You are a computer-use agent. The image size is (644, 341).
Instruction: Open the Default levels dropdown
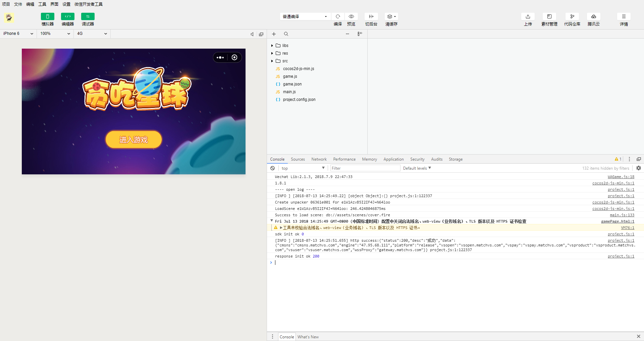tap(417, 168)
